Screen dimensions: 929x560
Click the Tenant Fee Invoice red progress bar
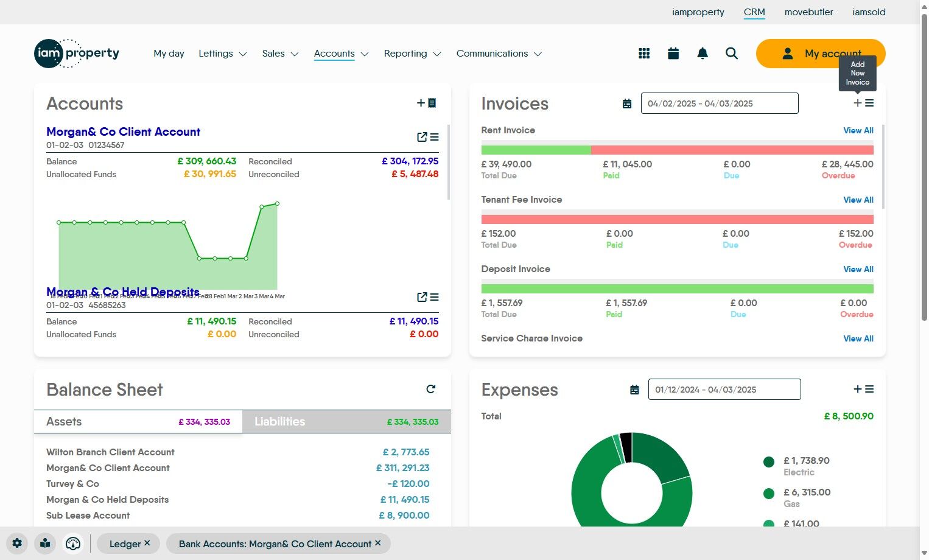pyautogui.click(x=677, y=220)
